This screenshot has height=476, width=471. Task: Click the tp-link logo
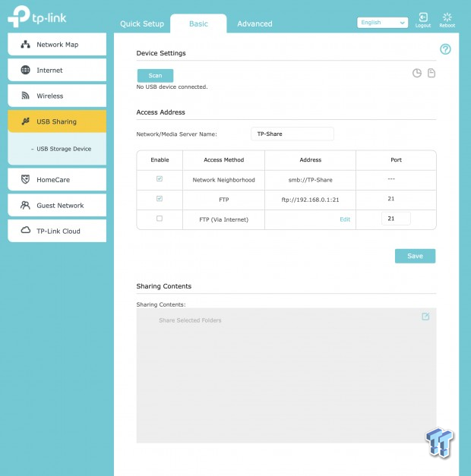[37, 17]
